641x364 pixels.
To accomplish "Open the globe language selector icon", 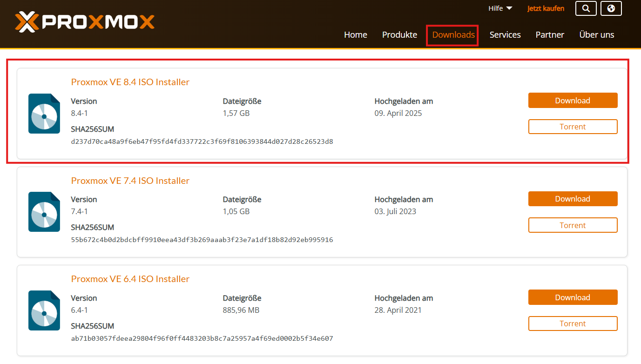I will tap(611, 8).
